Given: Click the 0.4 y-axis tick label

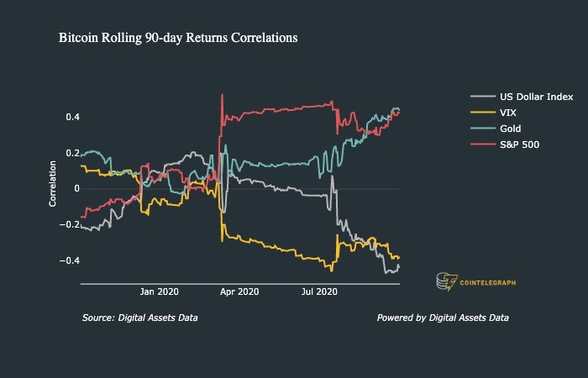Looking at the screenshot, I should click(73, 117).
